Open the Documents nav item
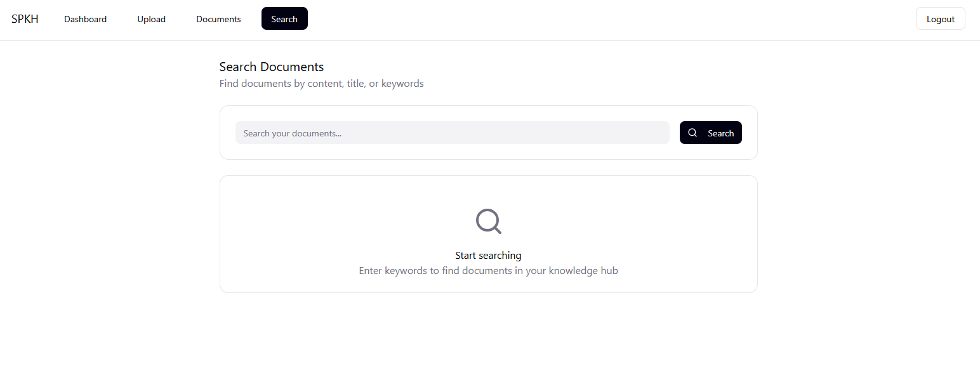980x366 pixels. tap(218, 19)
